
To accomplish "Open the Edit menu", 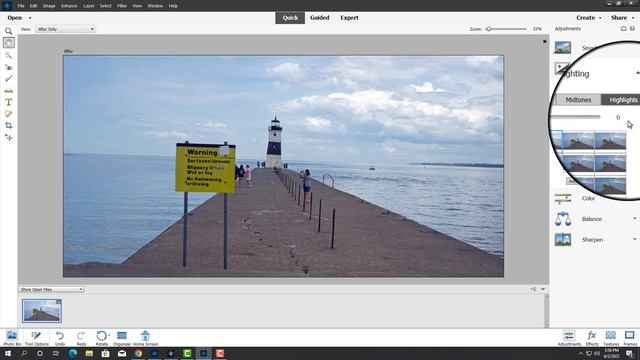I will tap(33, 6).
